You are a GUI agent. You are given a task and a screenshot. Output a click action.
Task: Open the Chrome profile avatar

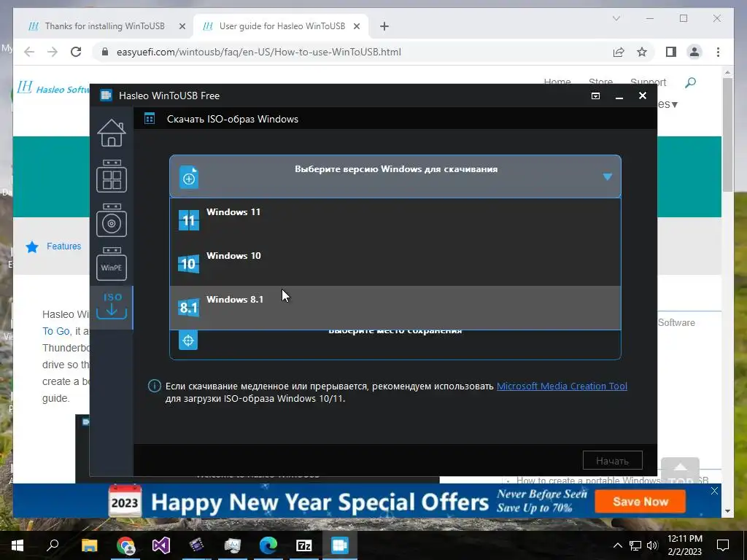pyautogui.click(x=694, y=52)
